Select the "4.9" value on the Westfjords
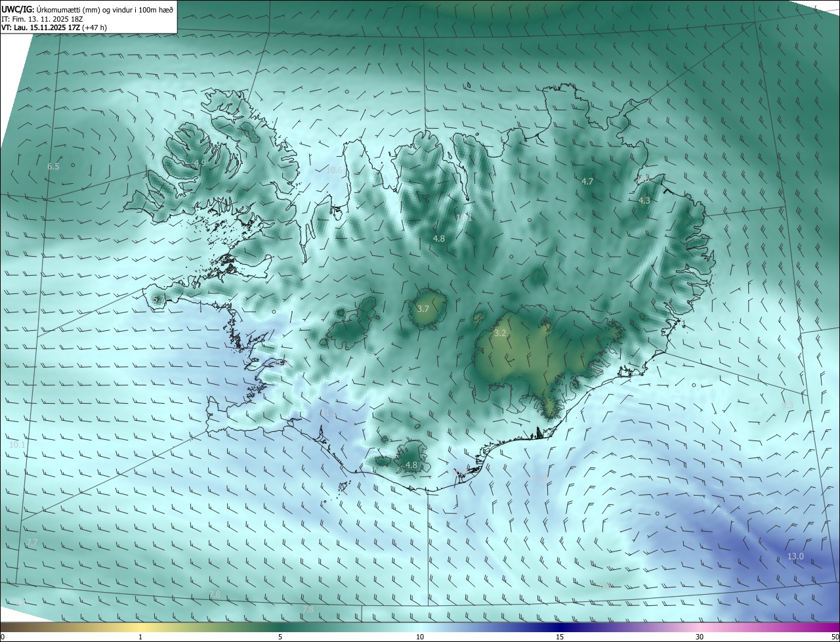Viewport: 840px width, 642px height. (x=200, y=163)
